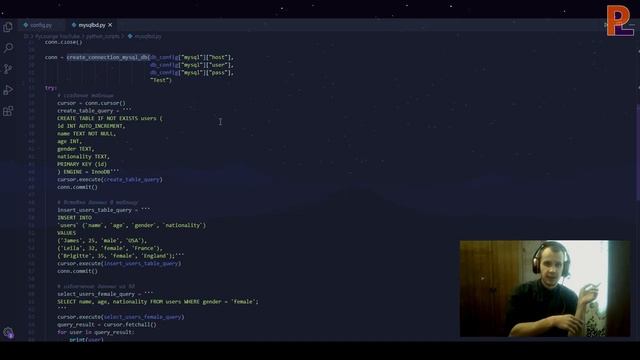Open the Source Control view
Screen dimensions: 640x360
(x=8, y=69)
